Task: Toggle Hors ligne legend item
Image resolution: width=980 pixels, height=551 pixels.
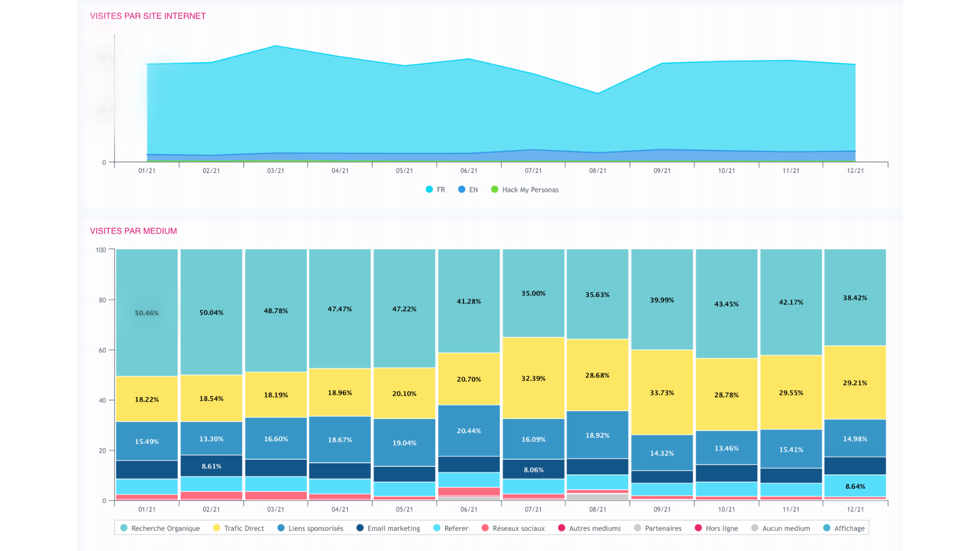Action: pos(717,528)
